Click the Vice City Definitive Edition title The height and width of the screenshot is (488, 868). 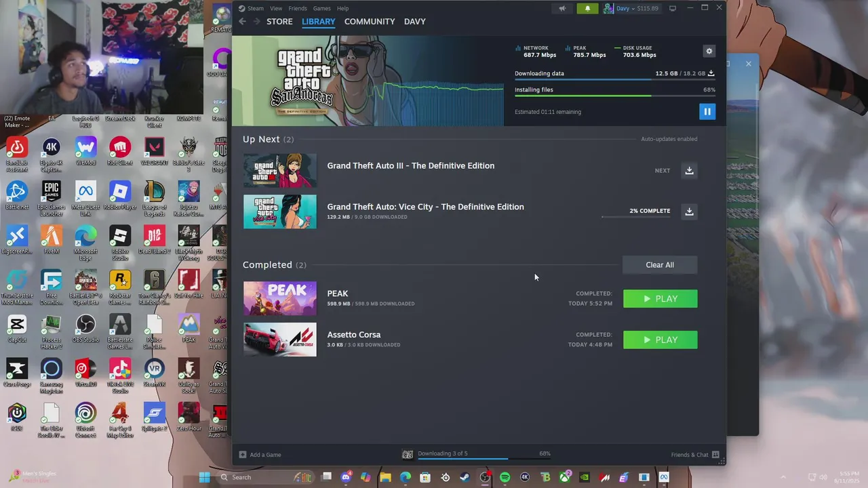point(425,207)
